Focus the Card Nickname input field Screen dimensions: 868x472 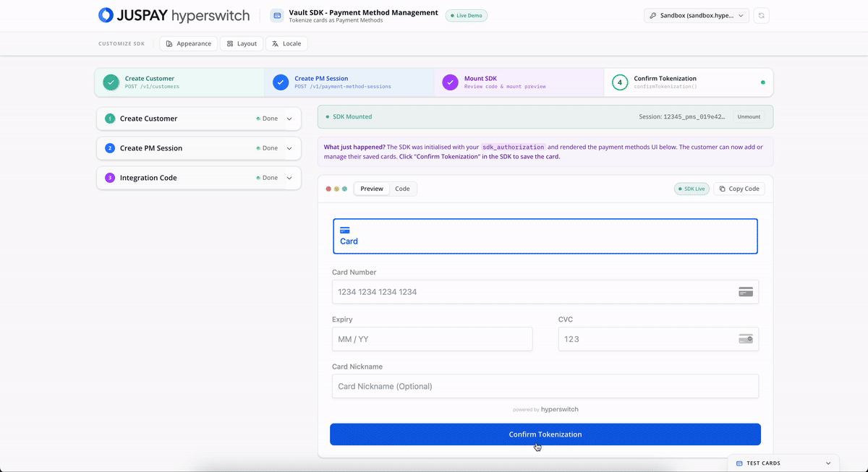click(x=545, y=386)
